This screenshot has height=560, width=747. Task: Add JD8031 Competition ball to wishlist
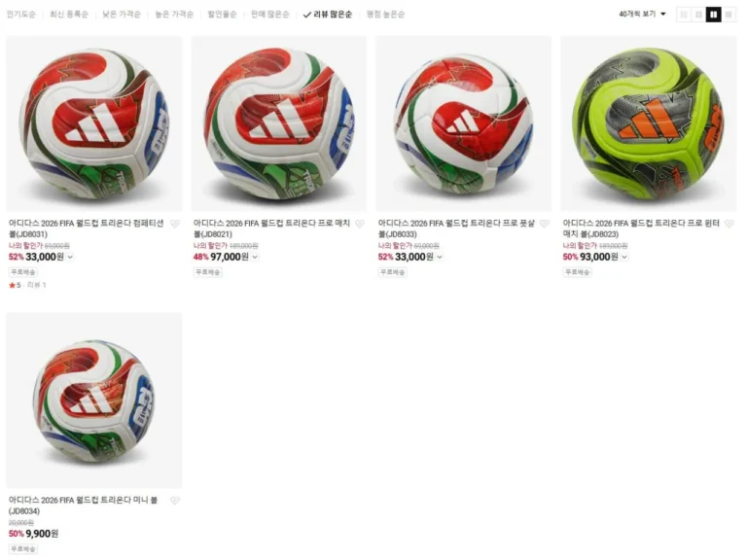175,224
